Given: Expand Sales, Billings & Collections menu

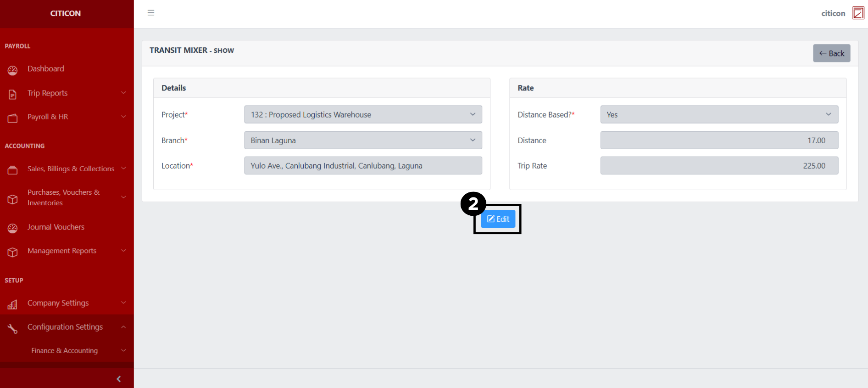Looking at the screenshot, I should coord(71,169).
